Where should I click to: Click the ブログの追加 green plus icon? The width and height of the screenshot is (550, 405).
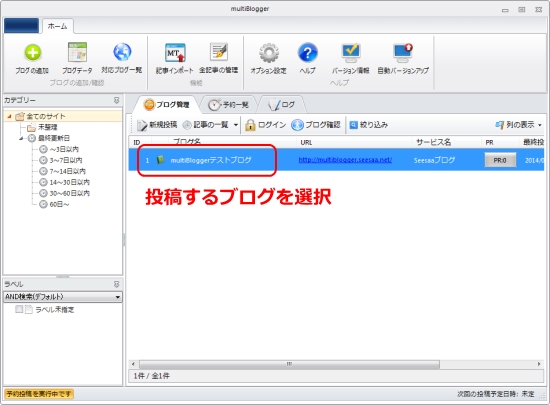point(32,53)
